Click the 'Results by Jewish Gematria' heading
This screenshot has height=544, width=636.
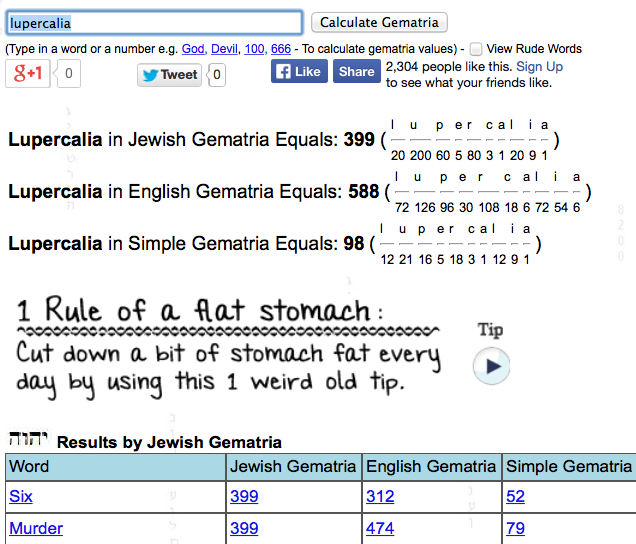[x=169, y=442]
